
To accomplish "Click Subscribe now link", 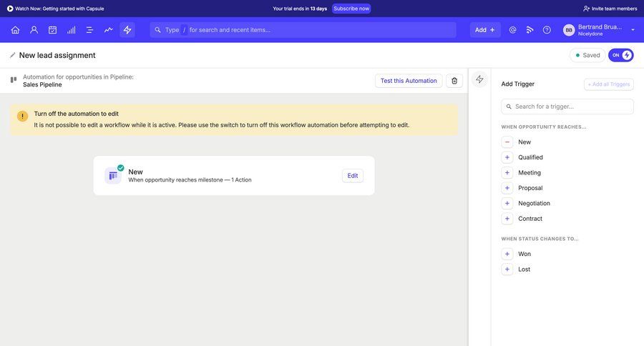I will (x=351, y=9).
